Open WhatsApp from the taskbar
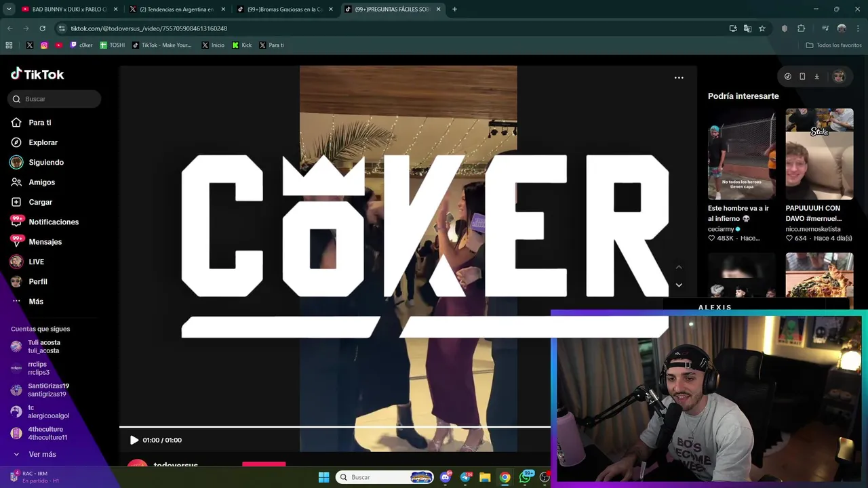The width and height of the screenshot is (868, 488). click(x=525, y=477)
